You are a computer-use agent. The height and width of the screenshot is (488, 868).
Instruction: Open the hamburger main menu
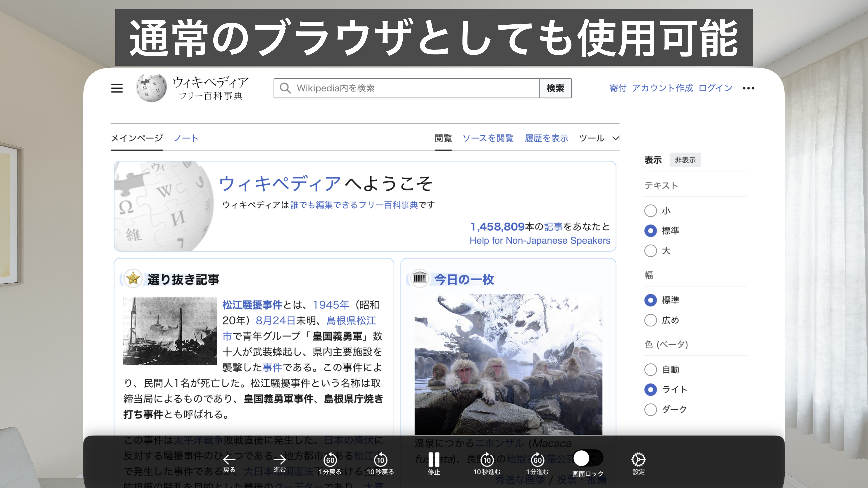[117, 88]
